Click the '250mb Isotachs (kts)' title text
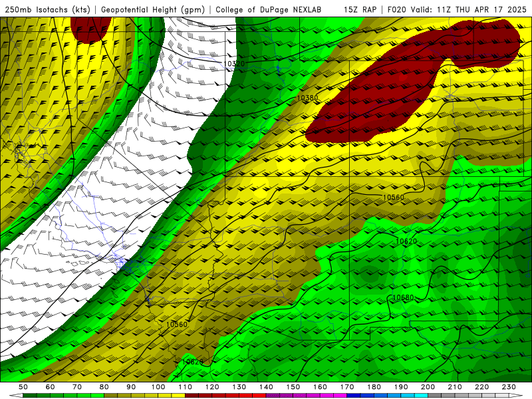Image resolution: width=532 pixels, height=399 pixels. 47,9
